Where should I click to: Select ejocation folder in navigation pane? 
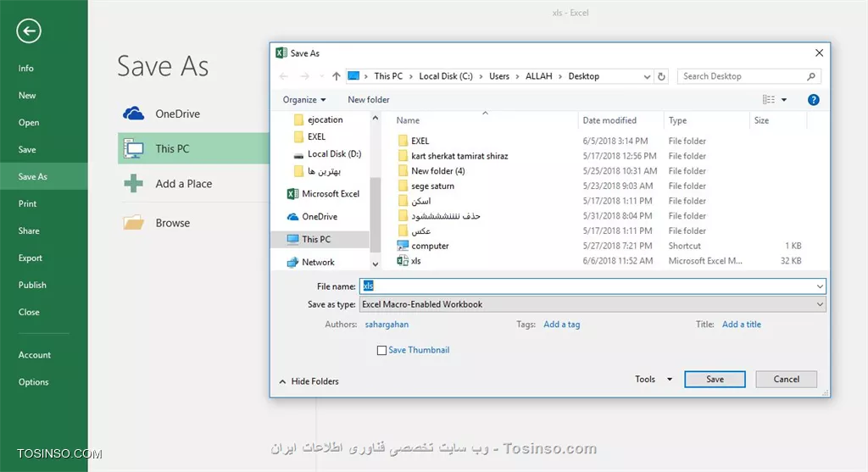point(319,119)
